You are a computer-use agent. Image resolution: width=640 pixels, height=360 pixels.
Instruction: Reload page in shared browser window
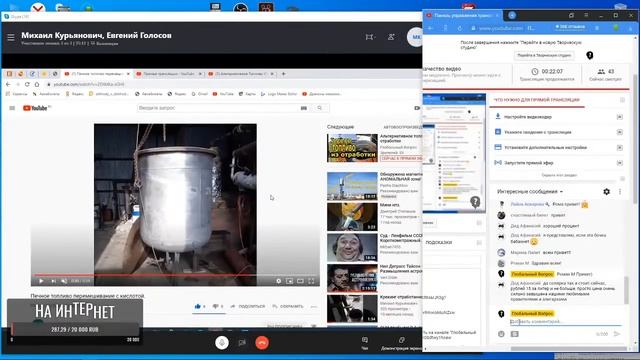pyautogui.click(x=27, y=84)
